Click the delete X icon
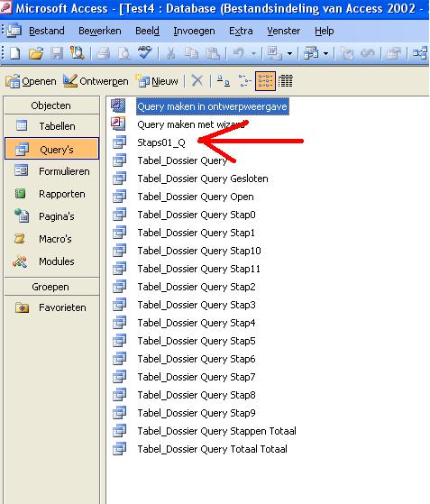The width and height of the screenshot is (430, 504). coord(197,80)
